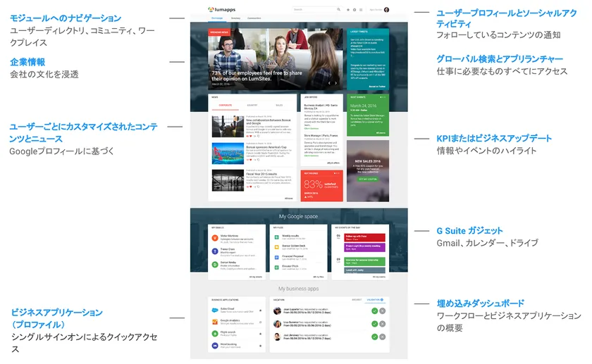The image size is (592, 364).
Task: Open Bonsai Golden Deck slides icon
Action: tap(277, 247)
